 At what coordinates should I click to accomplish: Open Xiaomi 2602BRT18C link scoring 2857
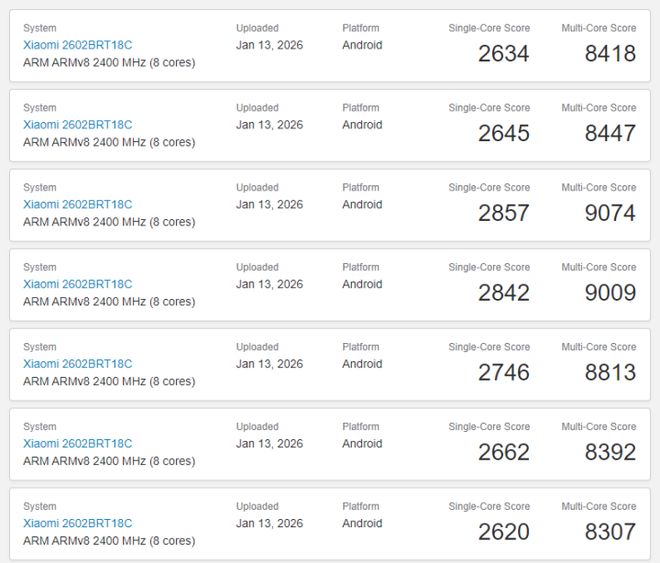pyautogui.click(x=77, y=204)
